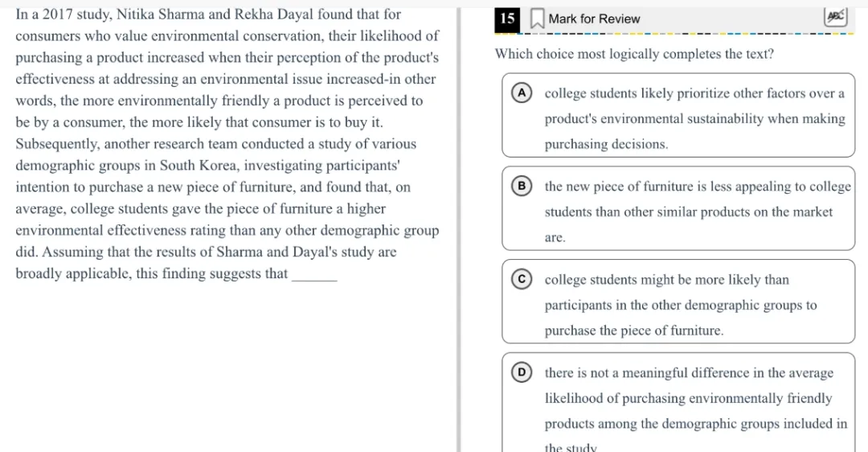Click the dashed line under the question header
This screenshot has height=452, width=868.
click(x=682, y=34)
